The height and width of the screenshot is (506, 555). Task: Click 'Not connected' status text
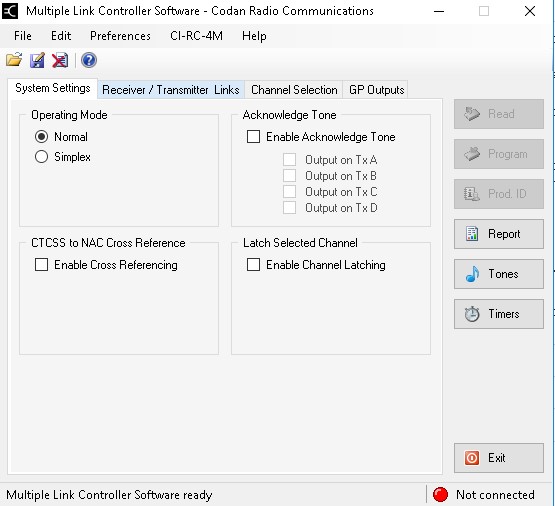point(495,495)
